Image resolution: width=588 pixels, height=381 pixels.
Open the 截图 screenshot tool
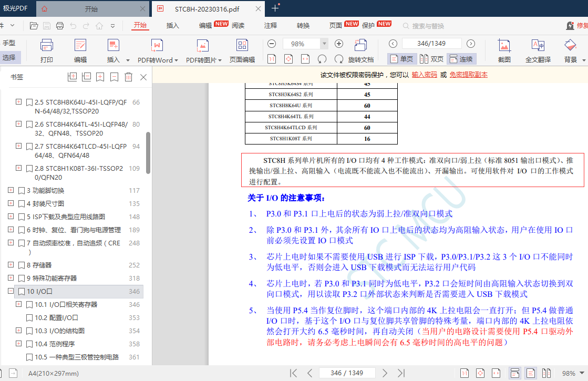click(x=504, y=50)
